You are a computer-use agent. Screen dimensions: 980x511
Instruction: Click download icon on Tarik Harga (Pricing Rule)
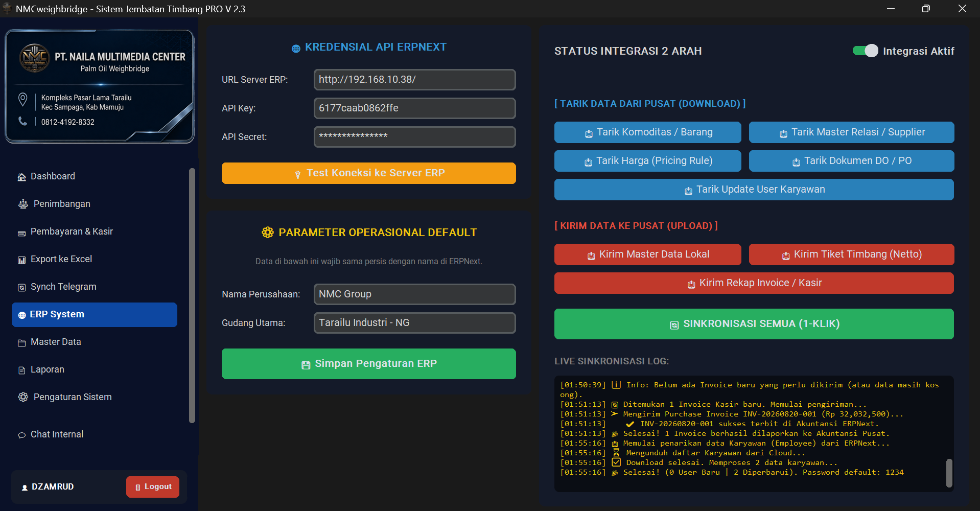coord(588,162)
